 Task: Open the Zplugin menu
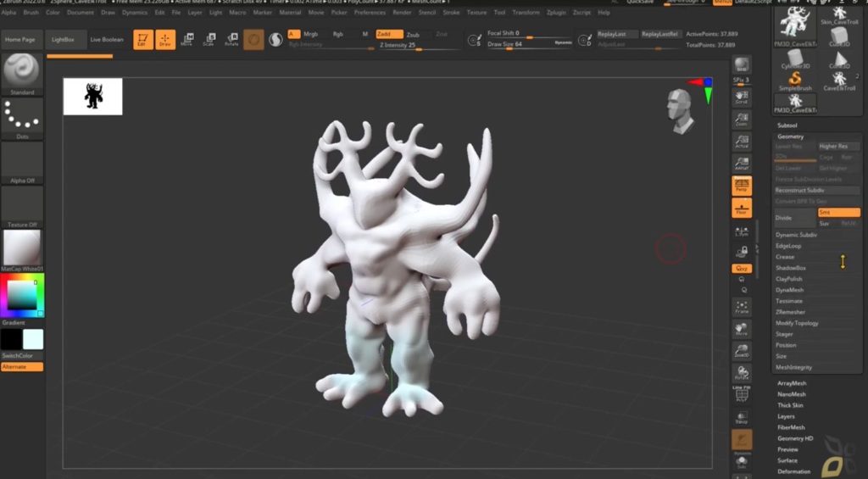click(556, 12)
